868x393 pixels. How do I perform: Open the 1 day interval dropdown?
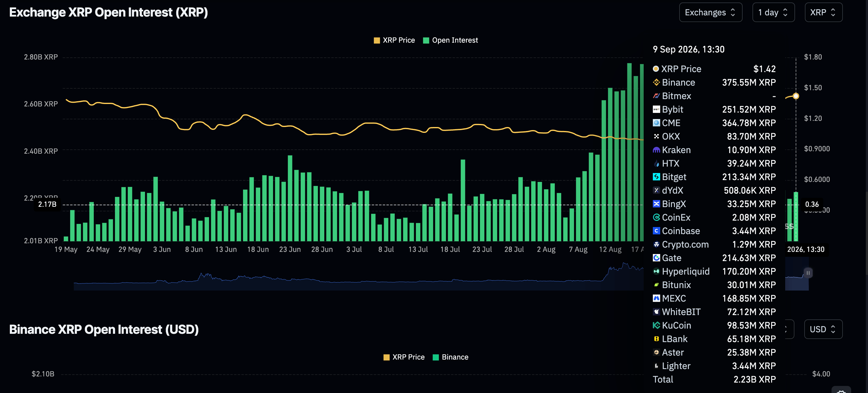(x=773, y=13)
